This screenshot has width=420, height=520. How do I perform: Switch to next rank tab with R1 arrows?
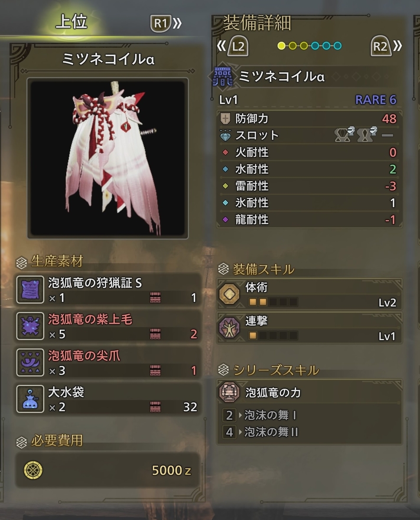(x=166, y=23)
